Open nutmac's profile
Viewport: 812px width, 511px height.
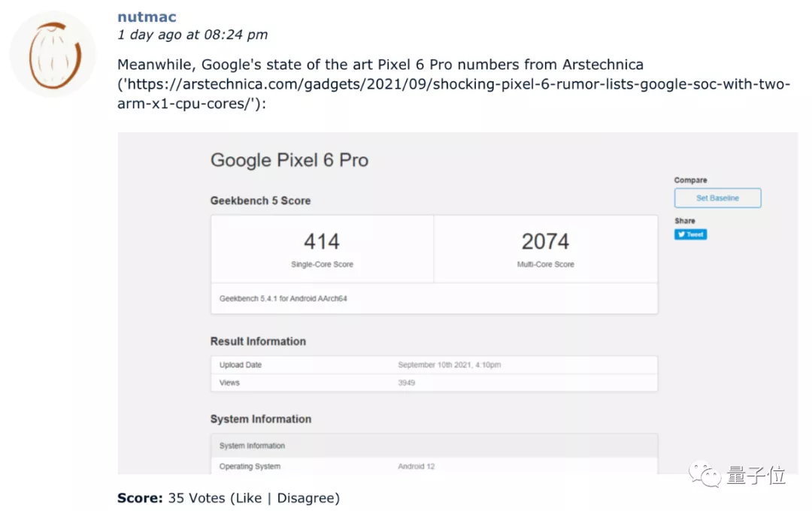[x=146, y=17]
